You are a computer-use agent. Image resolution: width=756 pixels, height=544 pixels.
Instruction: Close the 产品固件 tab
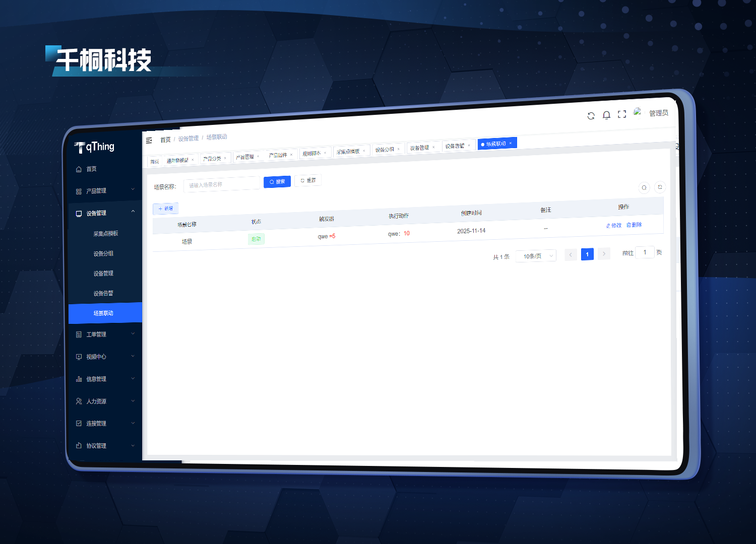(291, 155)
